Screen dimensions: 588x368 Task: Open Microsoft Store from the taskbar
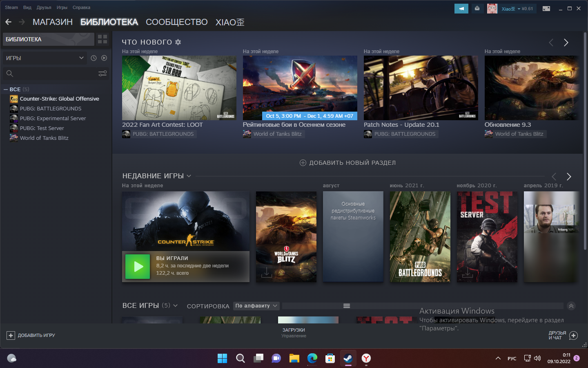(x=330, y=359)
